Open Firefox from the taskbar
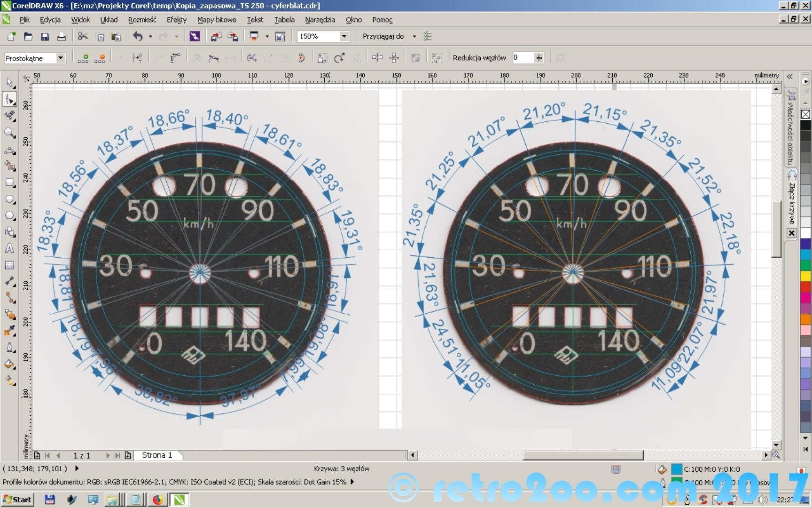 point(157,500)
